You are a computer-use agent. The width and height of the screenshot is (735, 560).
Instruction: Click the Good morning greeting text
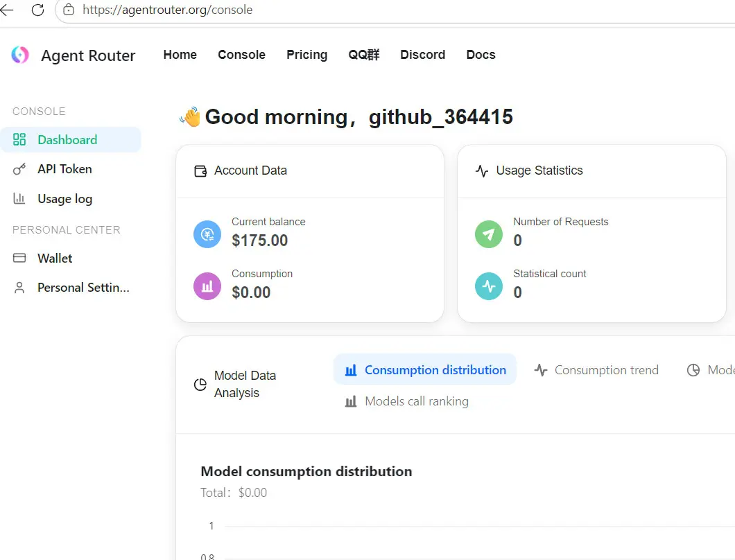pyautogui.click(x=358, y=116)
